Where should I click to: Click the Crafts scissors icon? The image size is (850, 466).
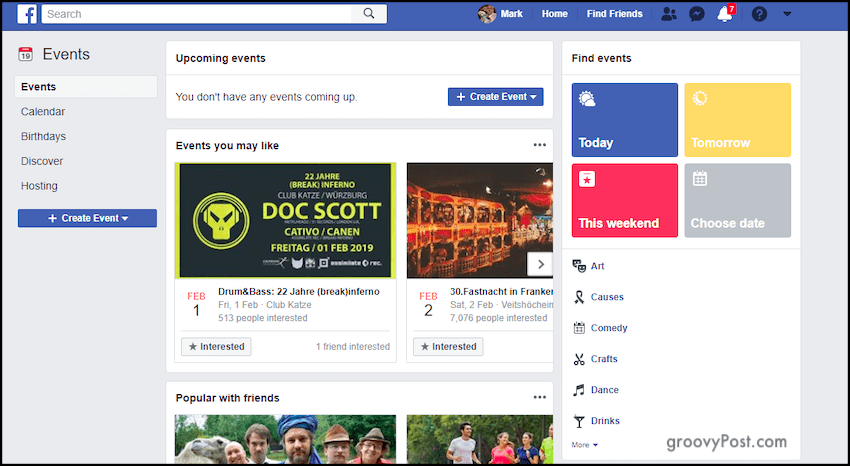pos(579,359)
